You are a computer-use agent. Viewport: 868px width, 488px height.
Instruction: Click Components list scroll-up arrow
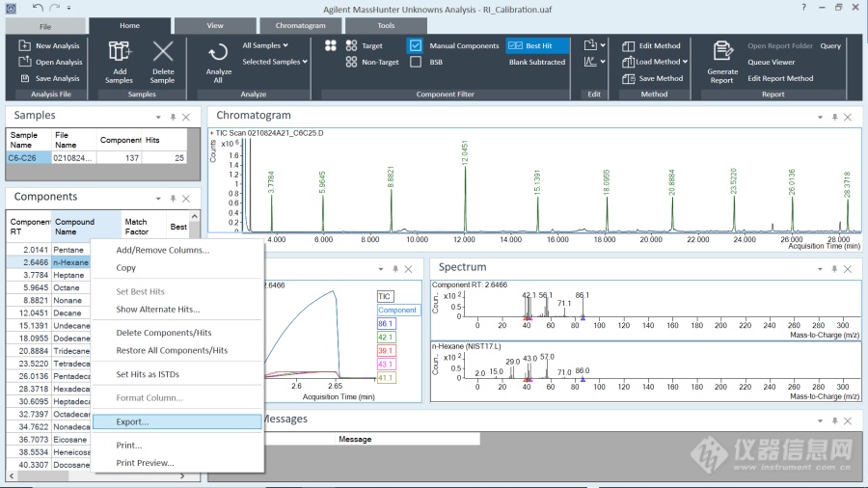pos(194,216)
